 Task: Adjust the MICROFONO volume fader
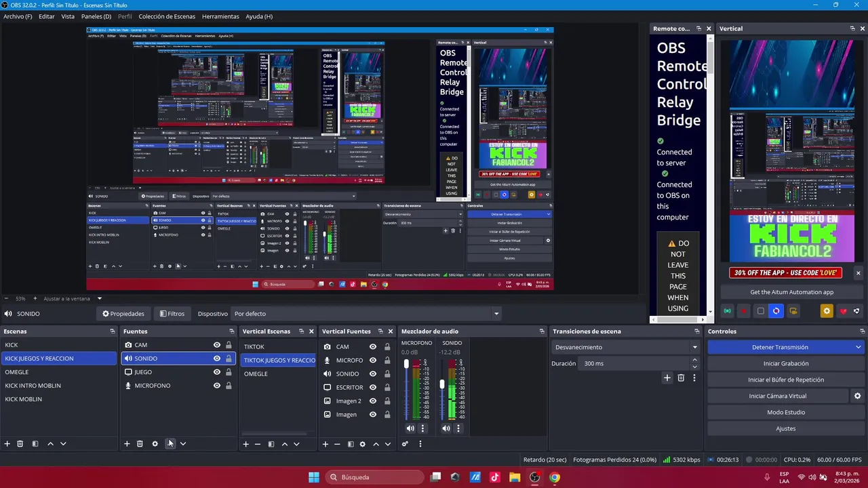[x=407, y=364]
